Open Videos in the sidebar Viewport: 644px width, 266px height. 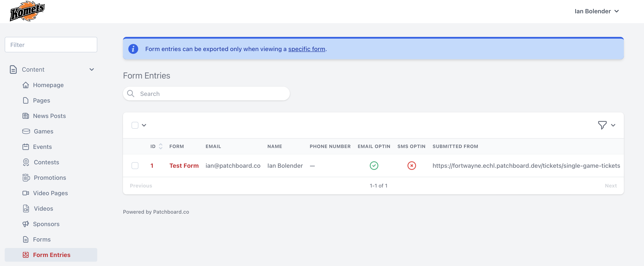pyautogui.click(x=43, y=209)
